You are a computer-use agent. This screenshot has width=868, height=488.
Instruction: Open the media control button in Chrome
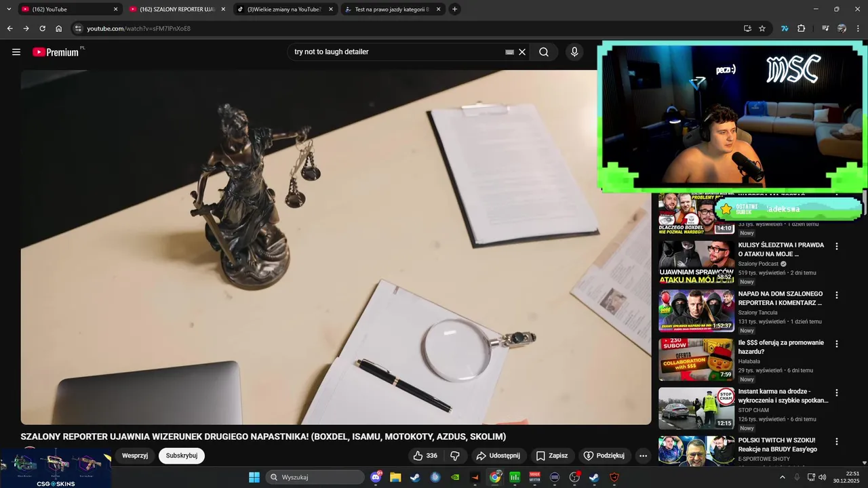825,28
